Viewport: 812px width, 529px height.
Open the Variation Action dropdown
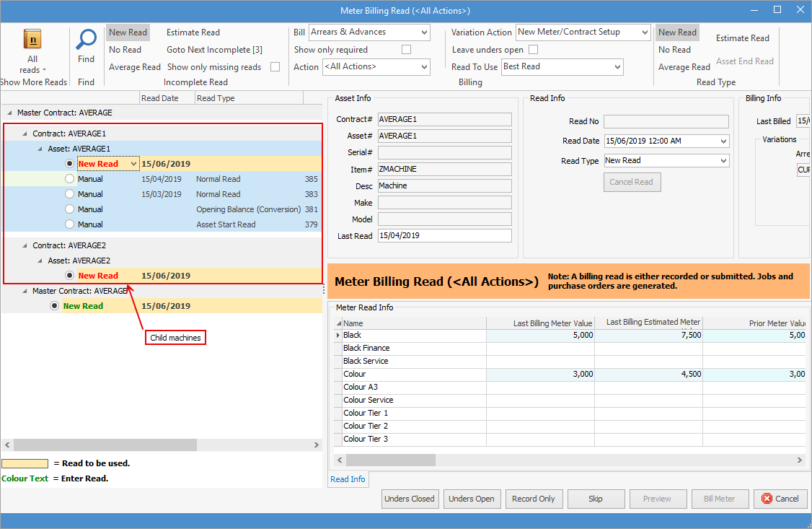click(644, 32)
